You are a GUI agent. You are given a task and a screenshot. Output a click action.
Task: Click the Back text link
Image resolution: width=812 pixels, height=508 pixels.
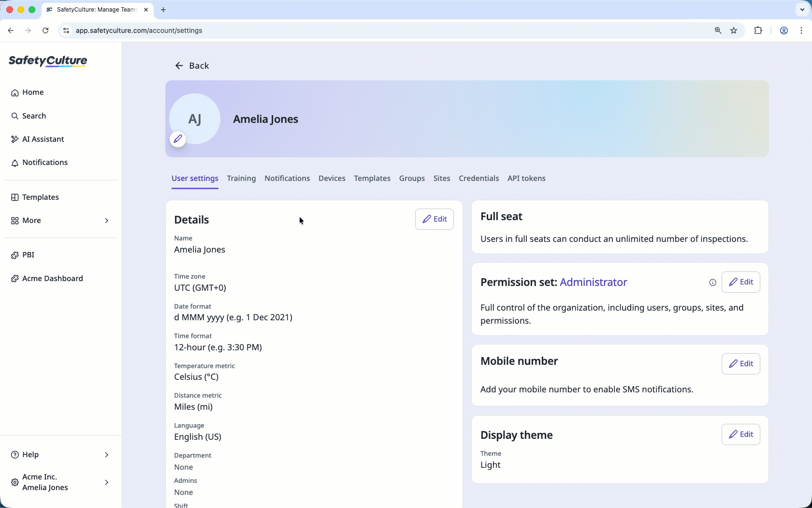[x=199, y=66]
